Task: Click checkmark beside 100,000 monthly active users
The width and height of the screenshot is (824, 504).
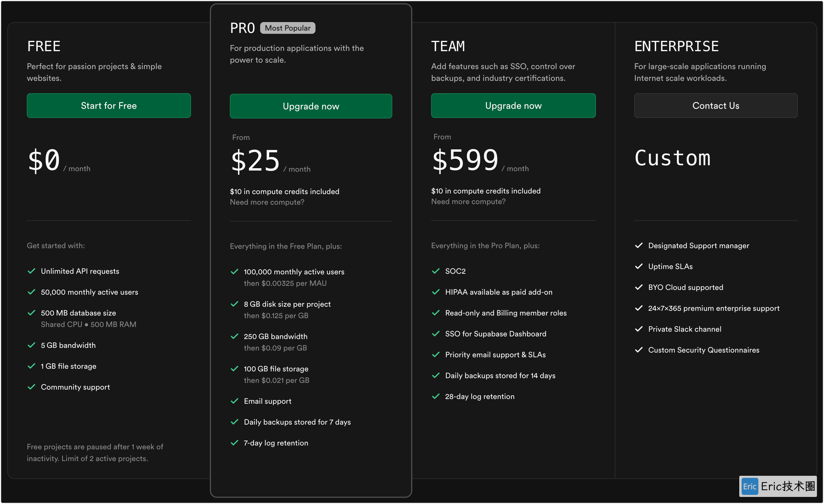Action: pos(235,272)
